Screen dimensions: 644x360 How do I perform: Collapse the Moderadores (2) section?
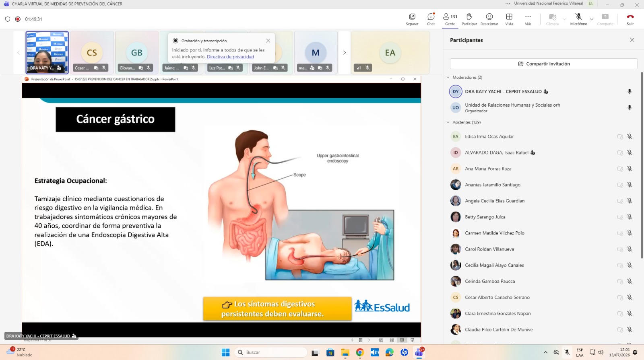pyautogui.click(x=448, y=77)
